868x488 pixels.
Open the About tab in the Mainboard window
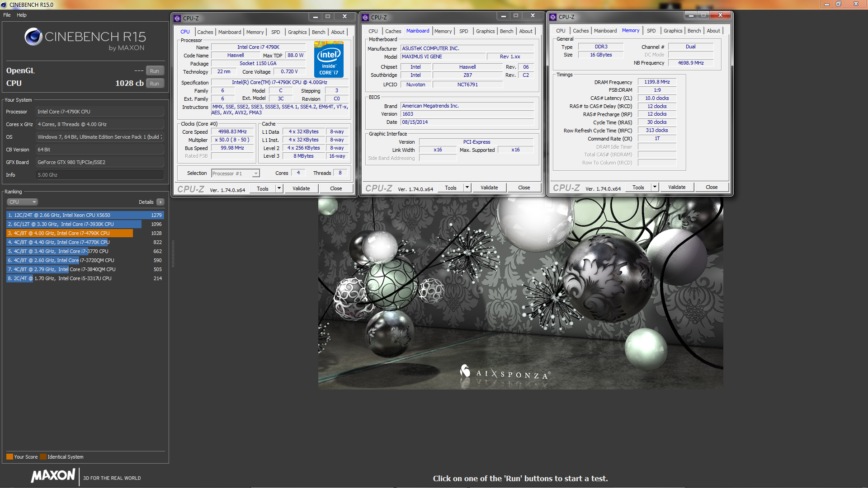click(525, 31)
